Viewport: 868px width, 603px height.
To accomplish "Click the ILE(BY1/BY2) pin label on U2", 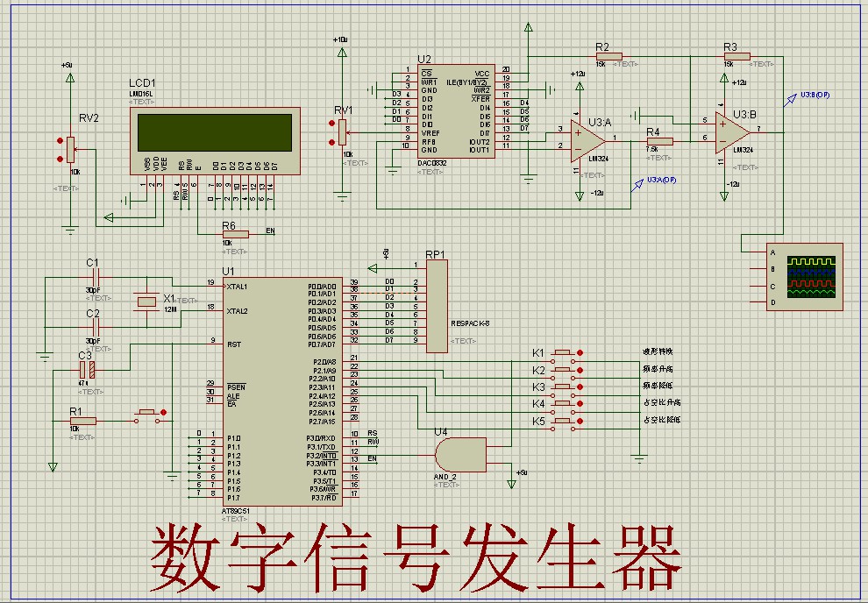I will (467, 82).
